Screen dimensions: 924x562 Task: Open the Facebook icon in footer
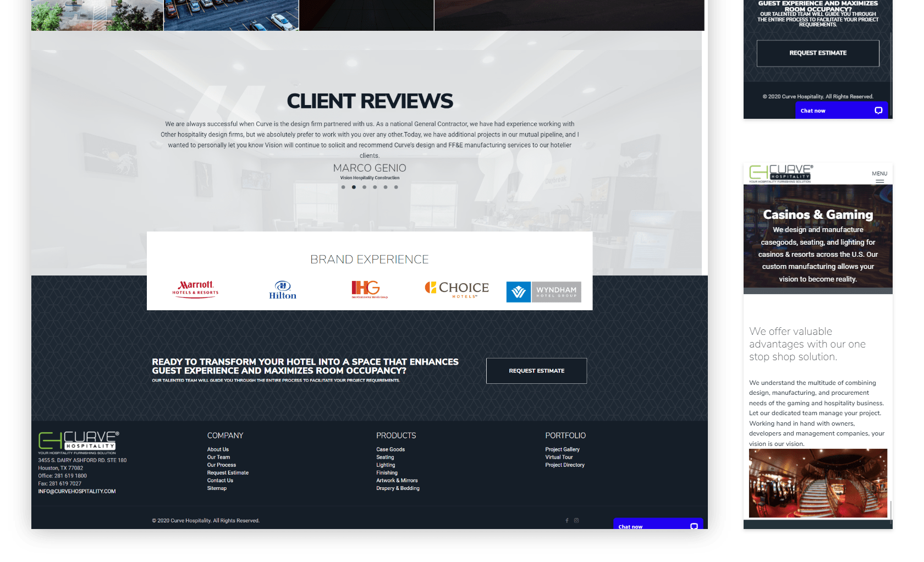(566, 520)
